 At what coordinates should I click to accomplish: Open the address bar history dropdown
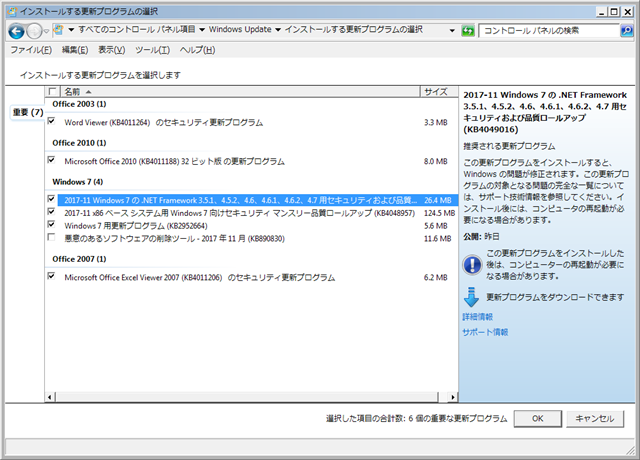(x=452, y=30)
